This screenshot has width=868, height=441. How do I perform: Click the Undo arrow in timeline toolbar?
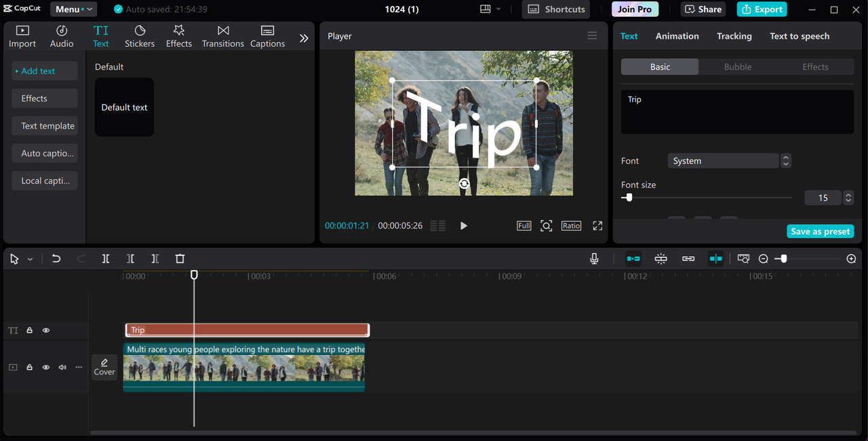click(56, 259)
